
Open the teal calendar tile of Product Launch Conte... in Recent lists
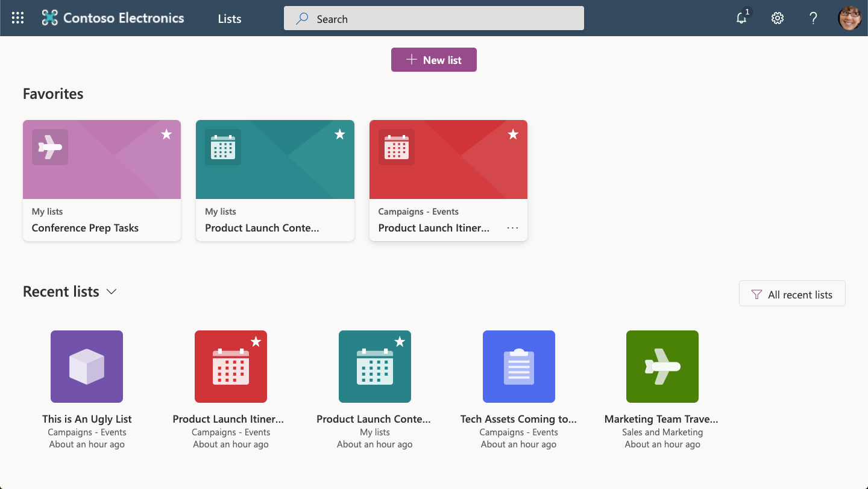(375, 367)
